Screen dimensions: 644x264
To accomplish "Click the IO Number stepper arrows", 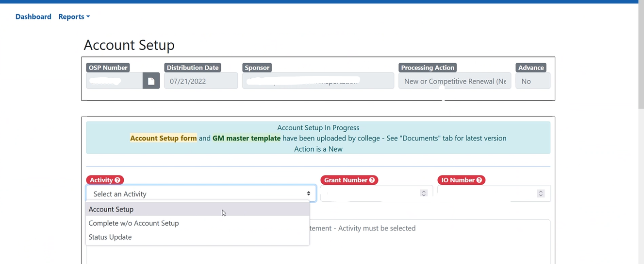I will pyautogui.click(x=541, y=194).
